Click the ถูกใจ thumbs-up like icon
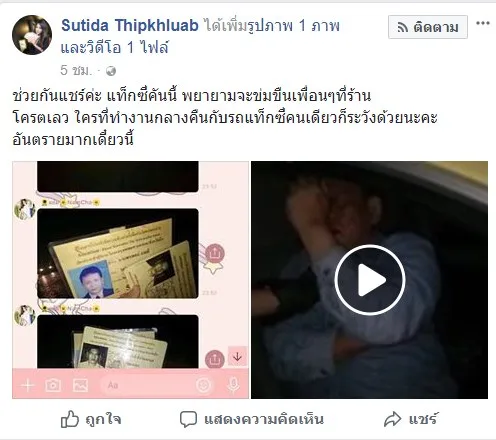The image size is (496, 440). 70,419
